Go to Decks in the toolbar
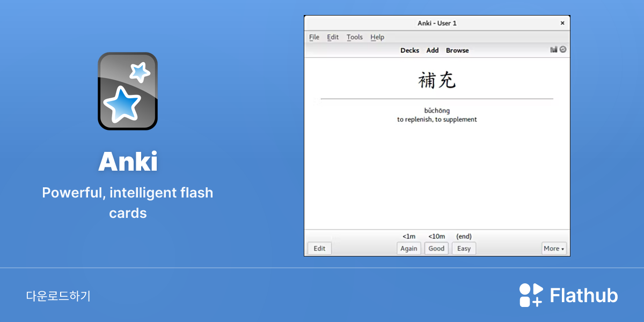This screenshot has width=644, height=322. tap(410, 50)
